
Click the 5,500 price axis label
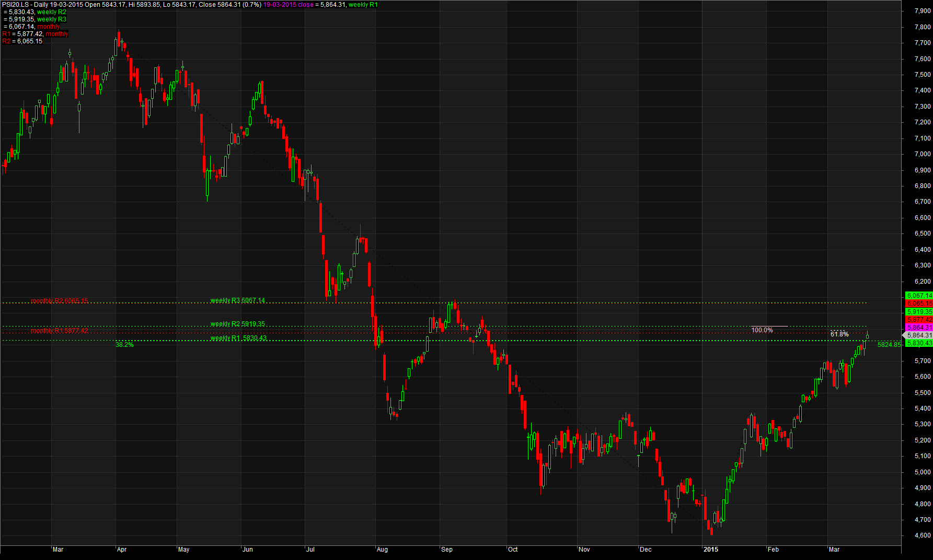923,393
